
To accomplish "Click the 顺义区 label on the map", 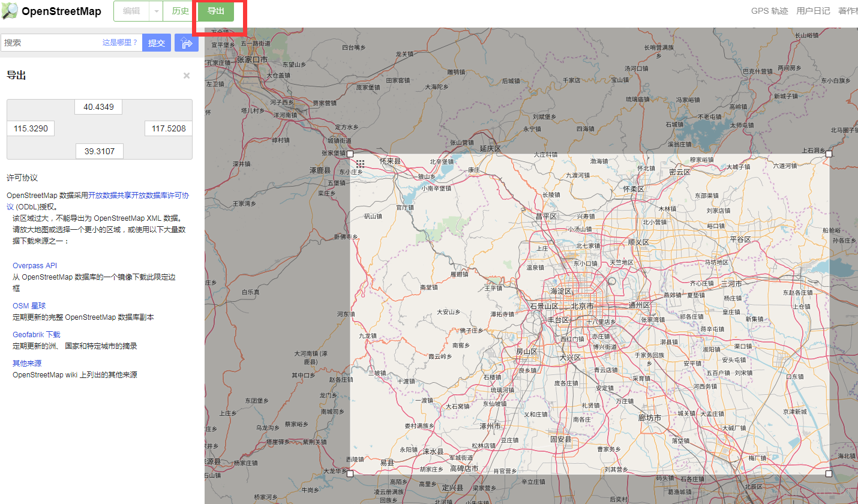I will (x=639, y=242).
